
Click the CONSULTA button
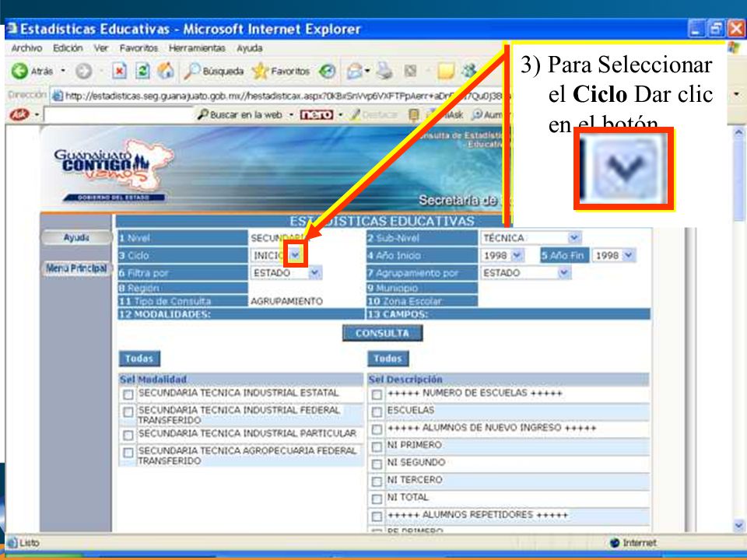click(x=382, y=334)
